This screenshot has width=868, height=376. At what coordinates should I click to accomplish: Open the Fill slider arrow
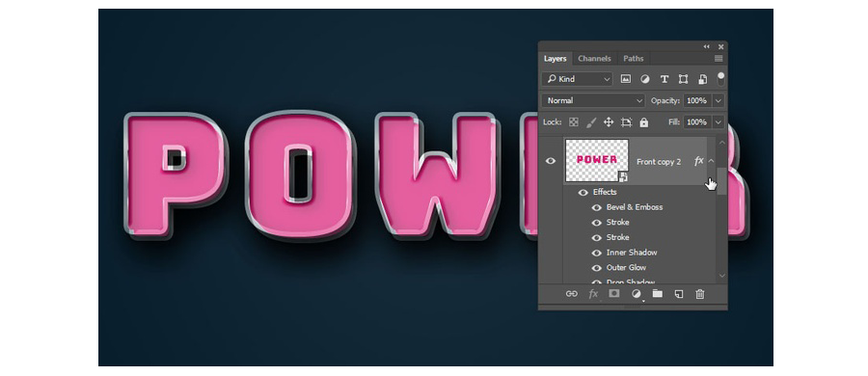pos(719,121)
